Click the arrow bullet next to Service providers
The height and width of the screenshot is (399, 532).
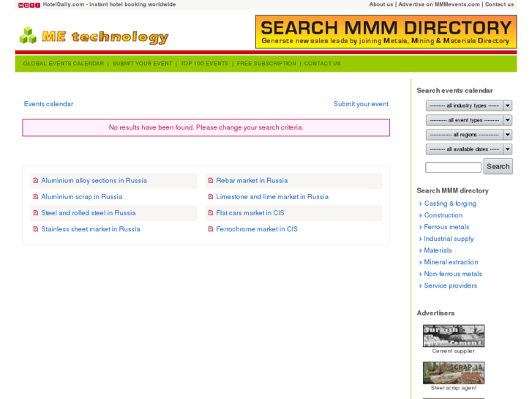[421, 286]
